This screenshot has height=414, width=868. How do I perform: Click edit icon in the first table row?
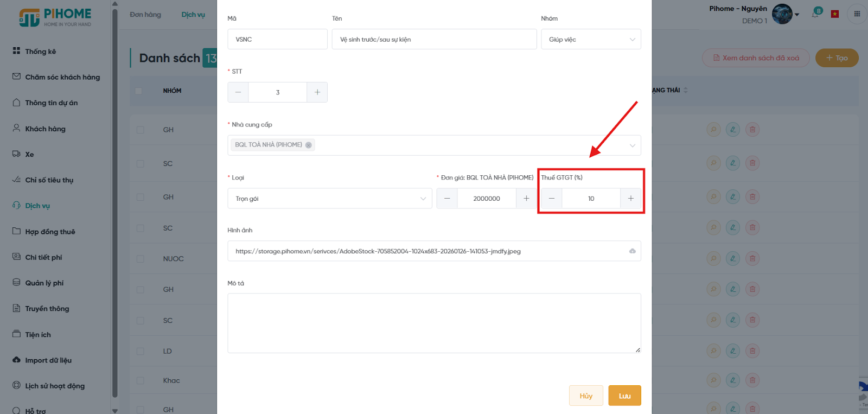pos(733,130)
